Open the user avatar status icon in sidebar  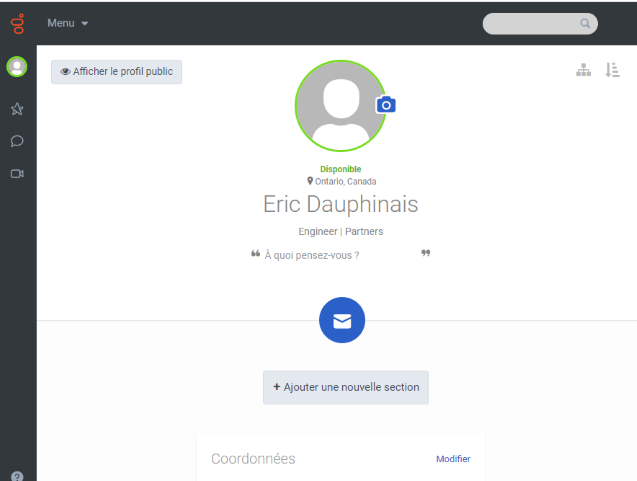(17, 67)
